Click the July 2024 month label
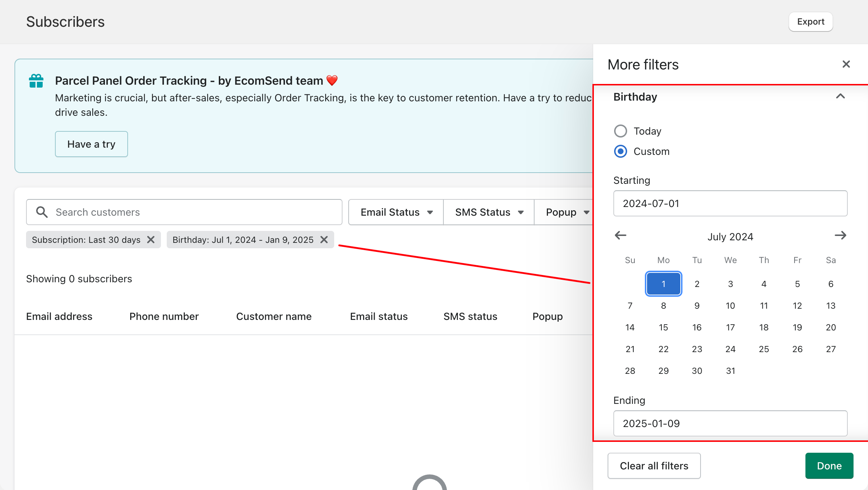The width and height of the screenshot is (868, 490). click(x=730, y=237)
